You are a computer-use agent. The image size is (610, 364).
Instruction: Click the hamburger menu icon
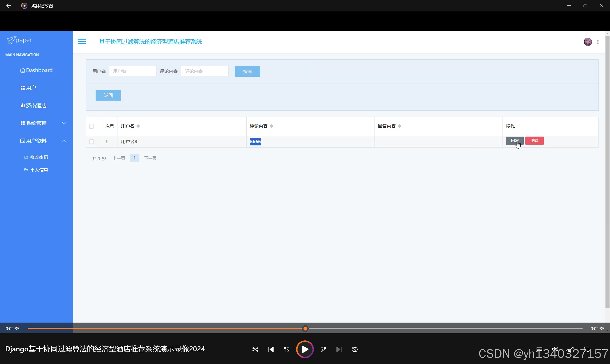tap(82, 42)
